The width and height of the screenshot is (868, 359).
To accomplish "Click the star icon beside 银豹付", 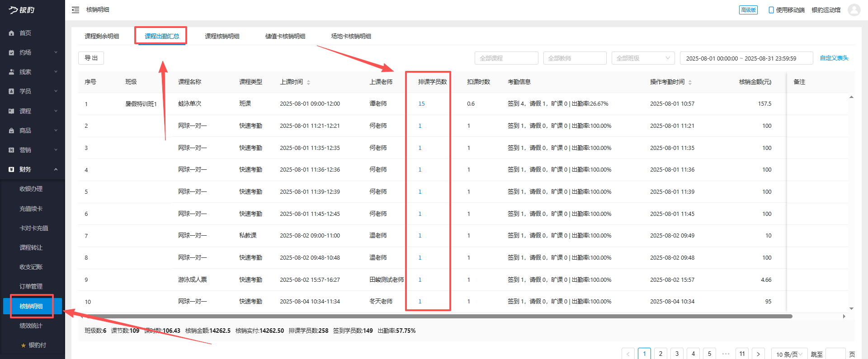I will [24, 345].
